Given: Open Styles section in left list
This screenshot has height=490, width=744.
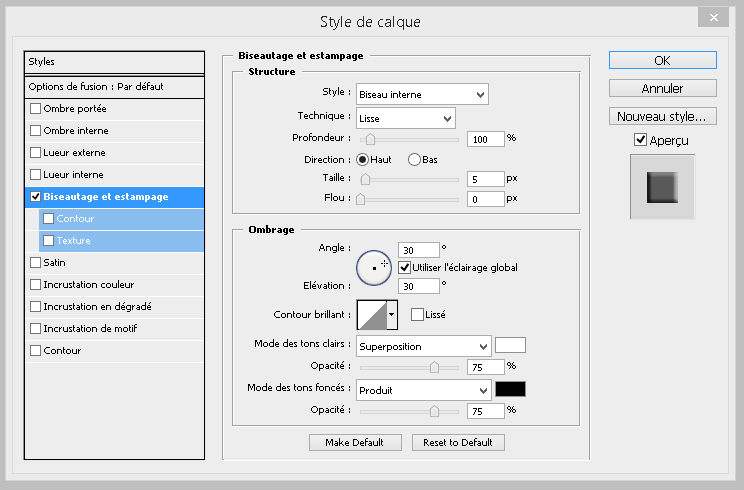Looking at the screenshot, I should point(114,62).
